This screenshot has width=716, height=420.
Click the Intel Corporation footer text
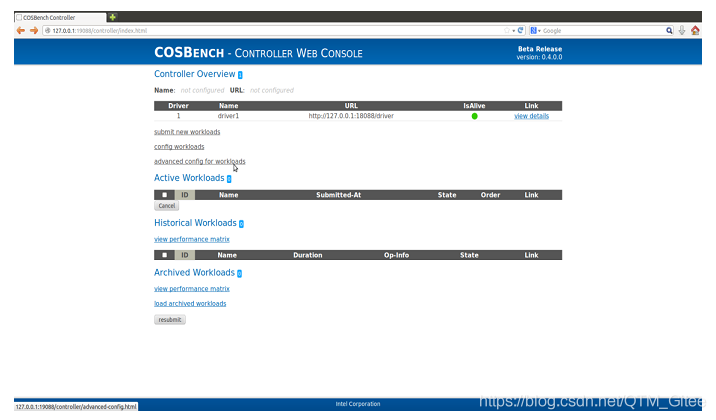pos(358,404)
